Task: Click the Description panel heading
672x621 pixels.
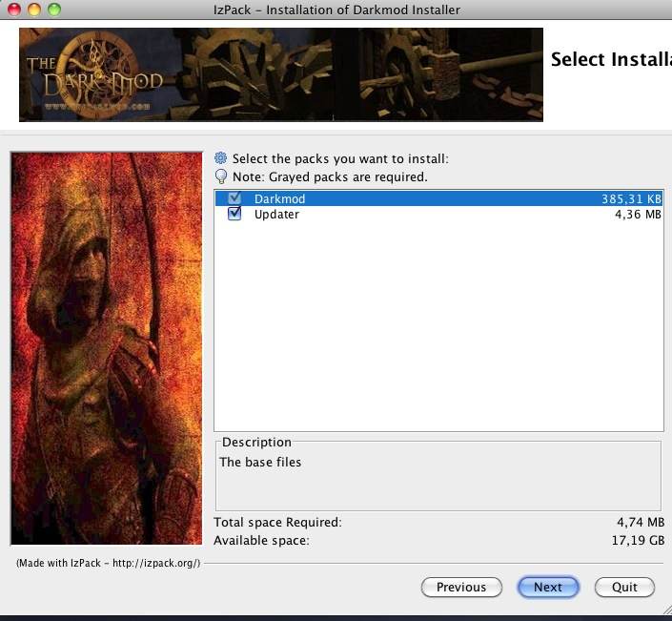Action: coord(256,442)
